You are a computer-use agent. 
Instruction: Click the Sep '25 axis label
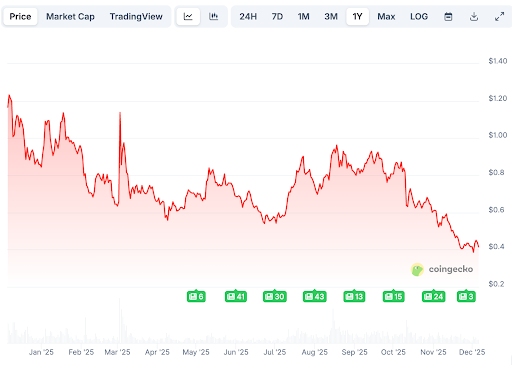pos(354,352)
